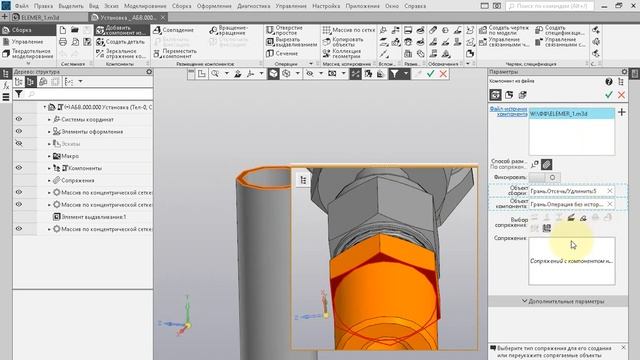Image resolution: width=640 pixels, height=360 pixels.
Task: Hide the first 'Массив по концентрической сетке'
Action: pyautogui.click(x=19, y=192)
